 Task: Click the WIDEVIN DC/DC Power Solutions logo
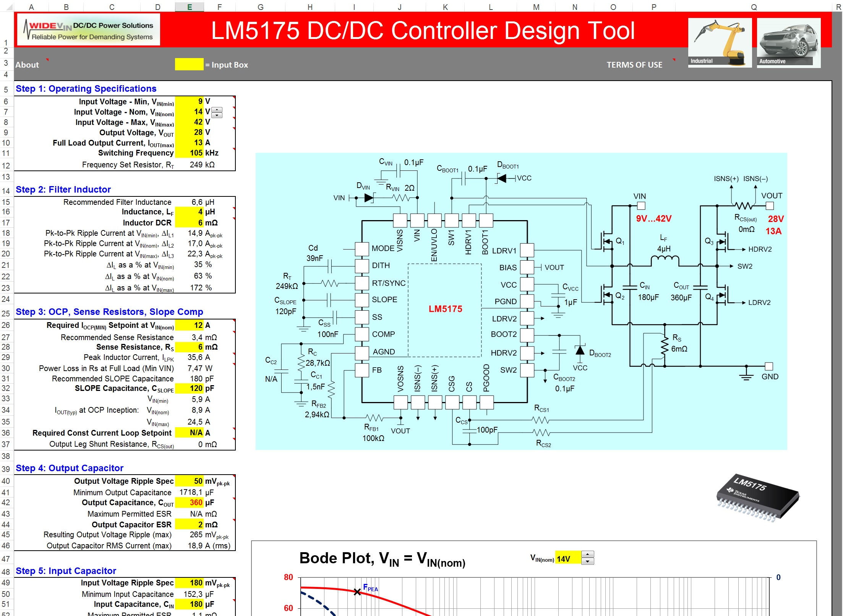(89, 30)
